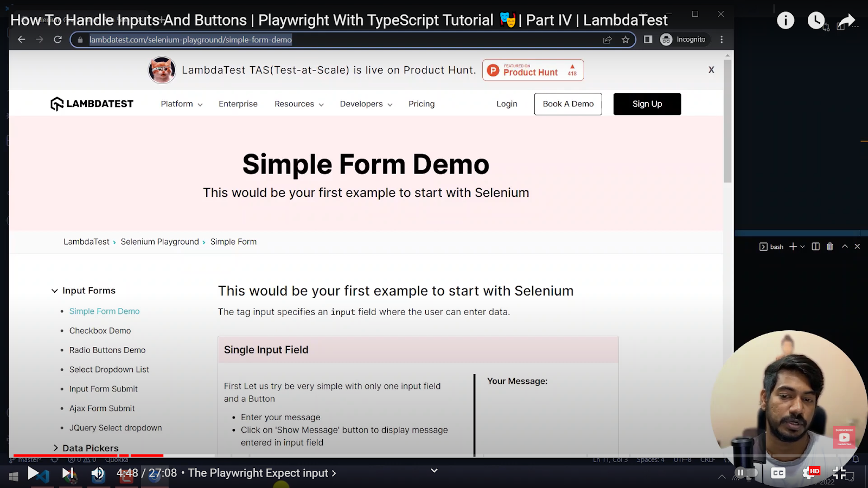This screenshot has height=488, width=868.
Task: Click the watch-later clock icon
Action: click(x=816, y=20)
